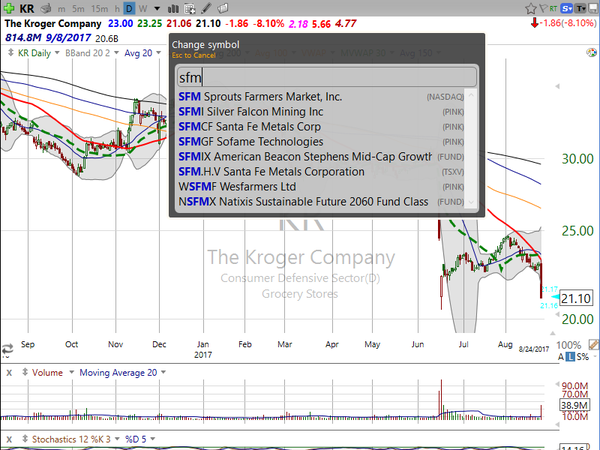Open the blue S dropdown button
This screenshot has width=600, height=450.
point(567,8)
